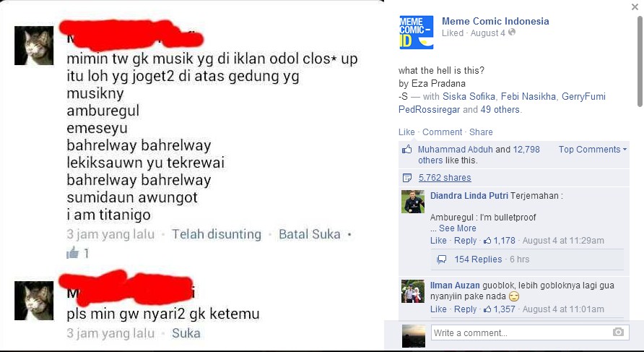This screenshot has width=644, height=352.
Task: Click the like count icon showing 1,178
Action: tap(487, 241)
